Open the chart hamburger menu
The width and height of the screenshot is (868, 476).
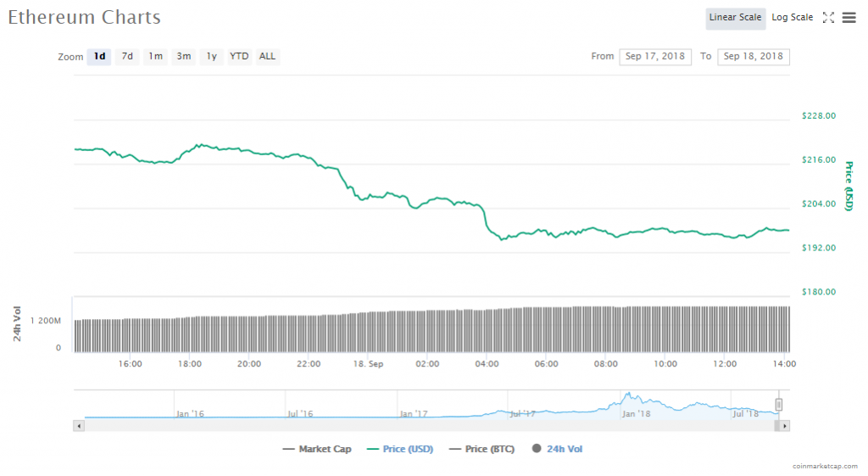tap(849, 18)
